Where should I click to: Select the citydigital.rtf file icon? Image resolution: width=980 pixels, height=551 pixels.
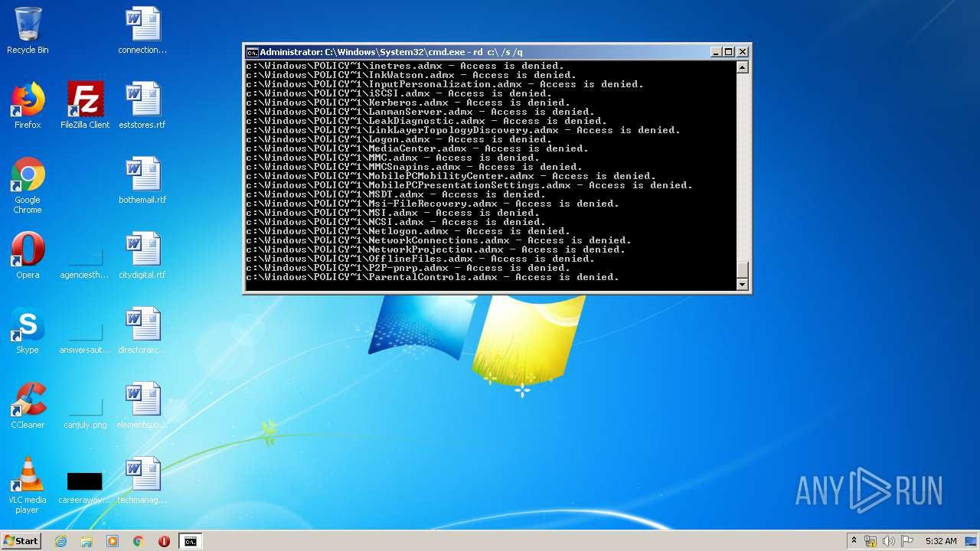142,256
